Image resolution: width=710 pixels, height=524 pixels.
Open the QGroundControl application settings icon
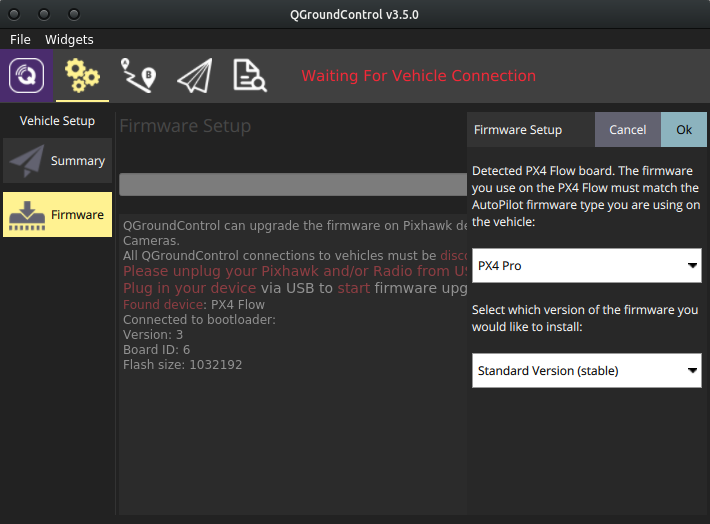pyautogui.click(x=26, y=75)
